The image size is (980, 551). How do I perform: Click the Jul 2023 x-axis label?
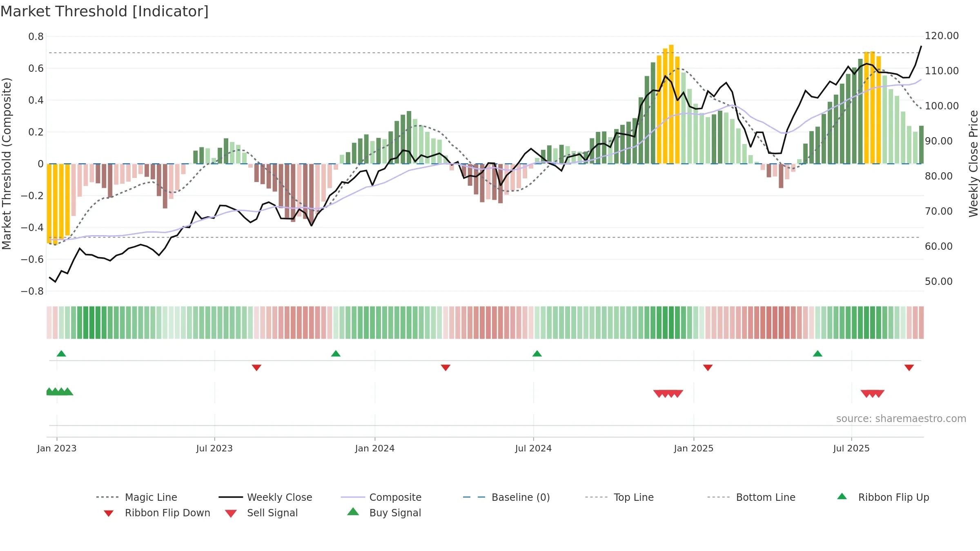coord(214,448)
